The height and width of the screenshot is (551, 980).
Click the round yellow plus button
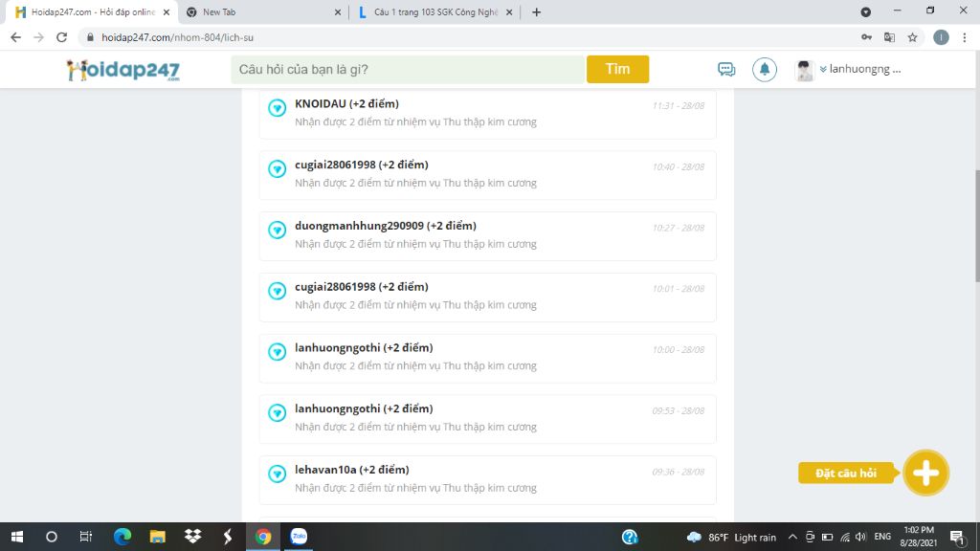pos(925,473)
